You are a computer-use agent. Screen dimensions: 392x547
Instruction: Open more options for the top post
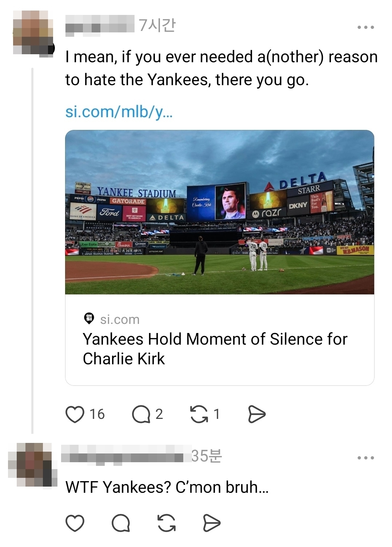pyautogui.click(x=365, y=27)
